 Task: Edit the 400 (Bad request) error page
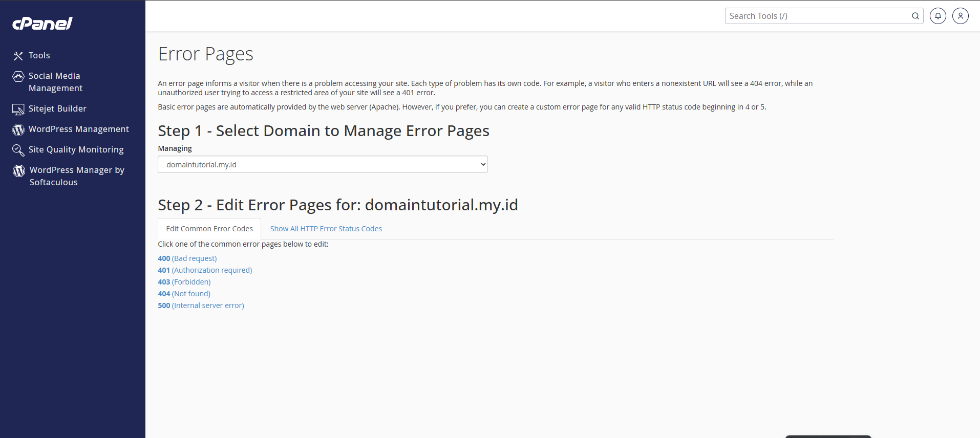pyautogui.click(x=187, y=258)
